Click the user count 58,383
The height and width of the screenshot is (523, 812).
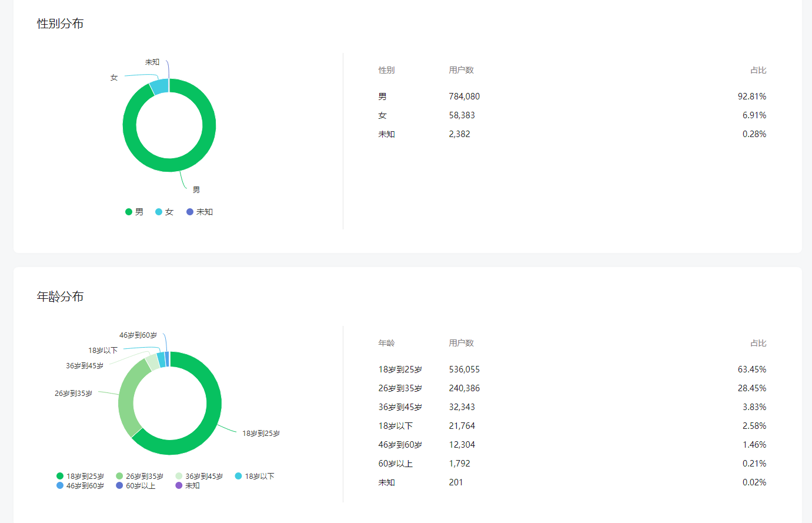[x=462, y=115]
